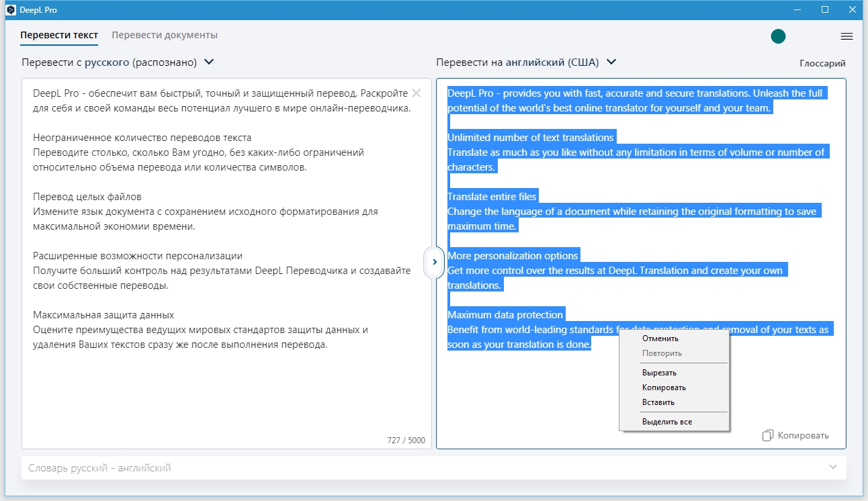Switch to the Перевести текст tab

(x=59, y=35)
